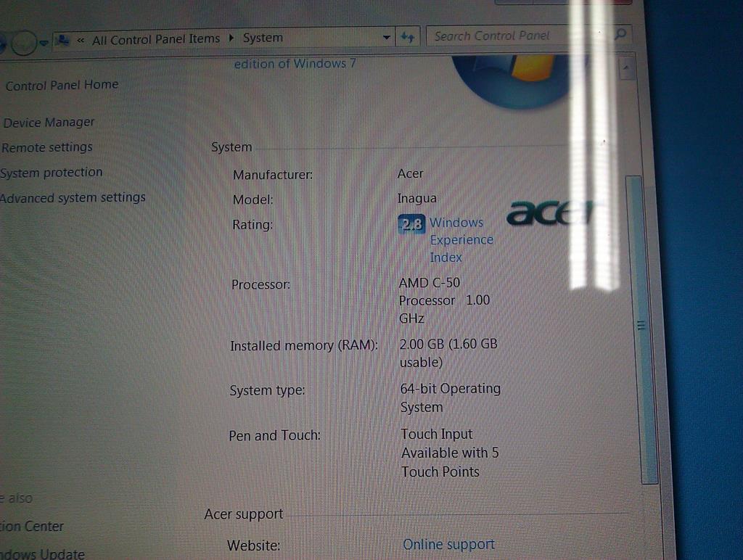Click the 'Acer support' section heading
The image size is (743, 560).
coord(244,514)
